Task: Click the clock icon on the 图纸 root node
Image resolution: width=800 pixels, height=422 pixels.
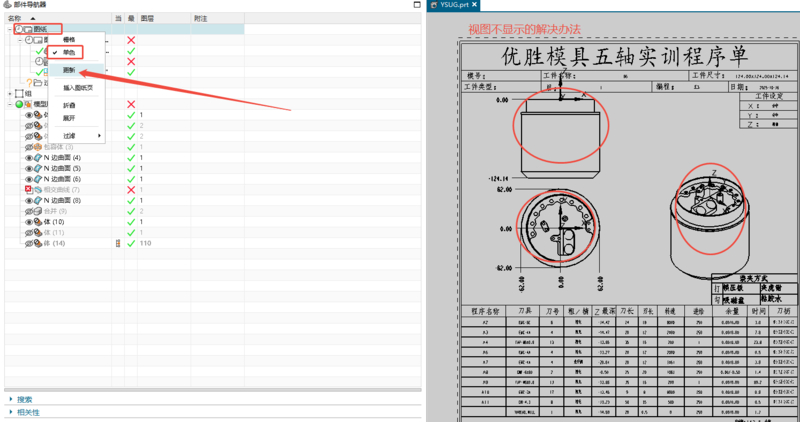Action: 18,30
